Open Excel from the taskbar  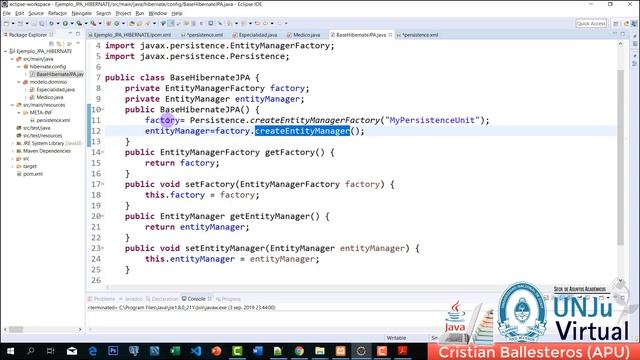(x=175, y=351)
